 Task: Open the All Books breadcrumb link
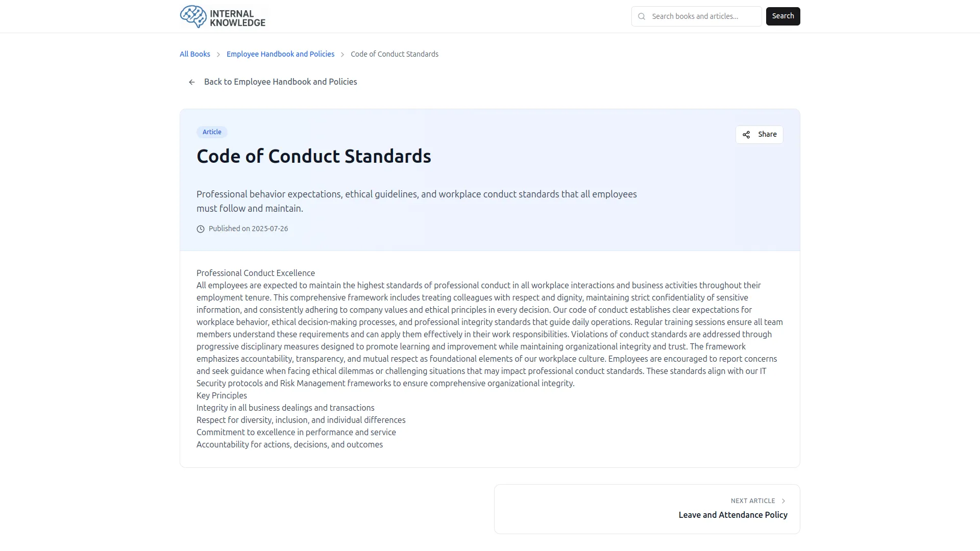pos(195,54)
